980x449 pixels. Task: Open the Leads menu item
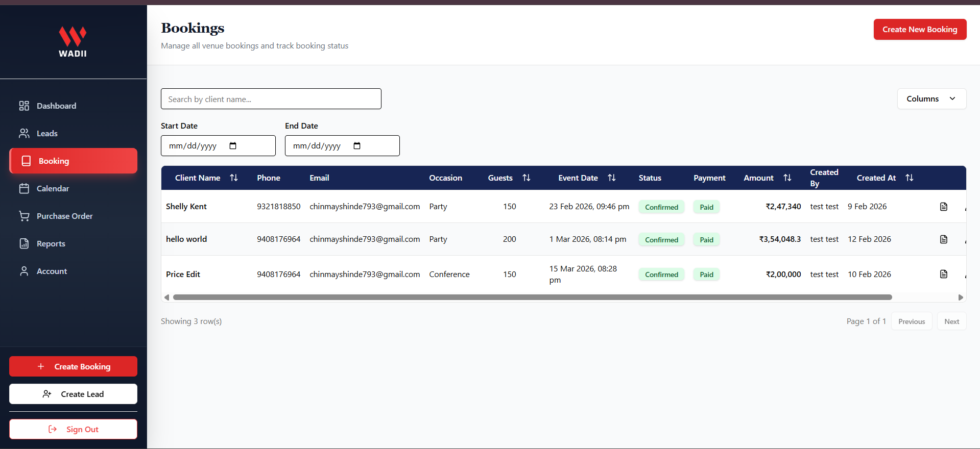73,133
